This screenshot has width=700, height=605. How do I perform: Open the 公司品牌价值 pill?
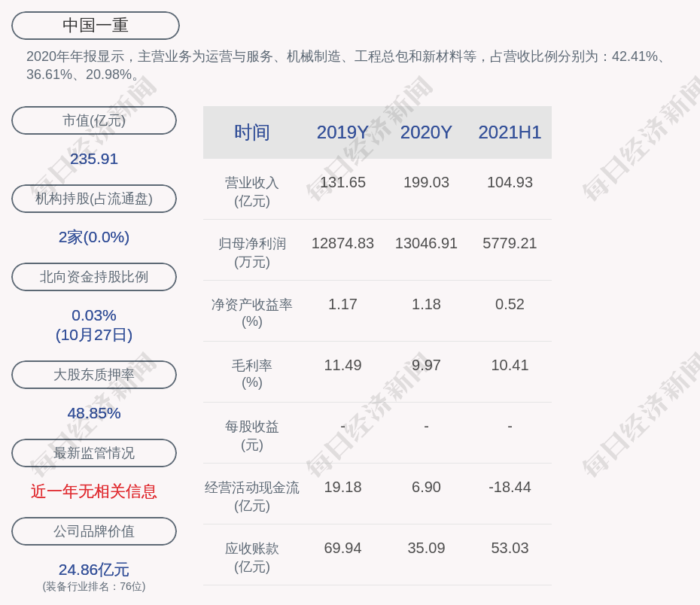[94, 531]
